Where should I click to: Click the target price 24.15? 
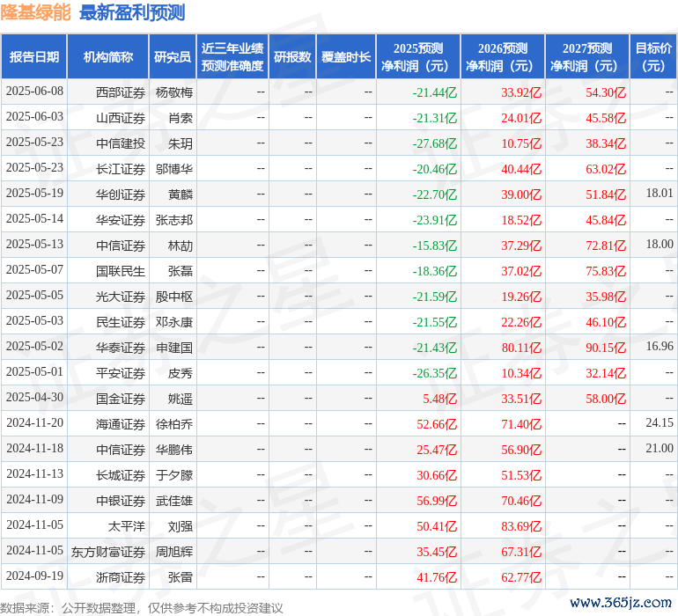(660, 422)
